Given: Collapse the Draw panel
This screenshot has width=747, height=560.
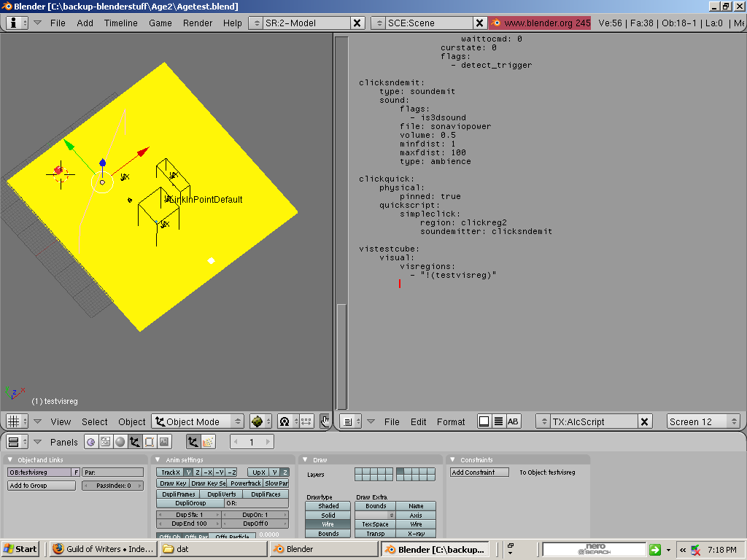Looking at the screenshot, I should coord(305,459).
